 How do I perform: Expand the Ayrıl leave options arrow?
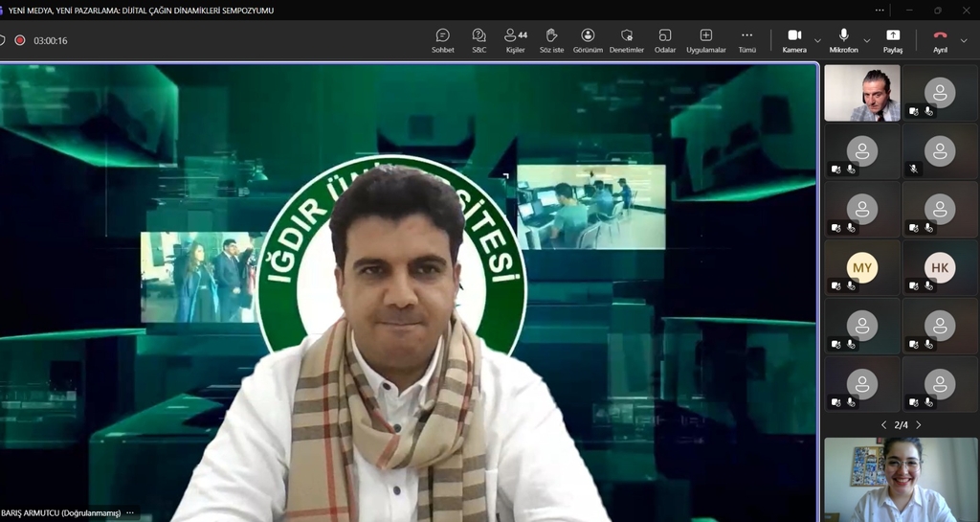(964, 41)
